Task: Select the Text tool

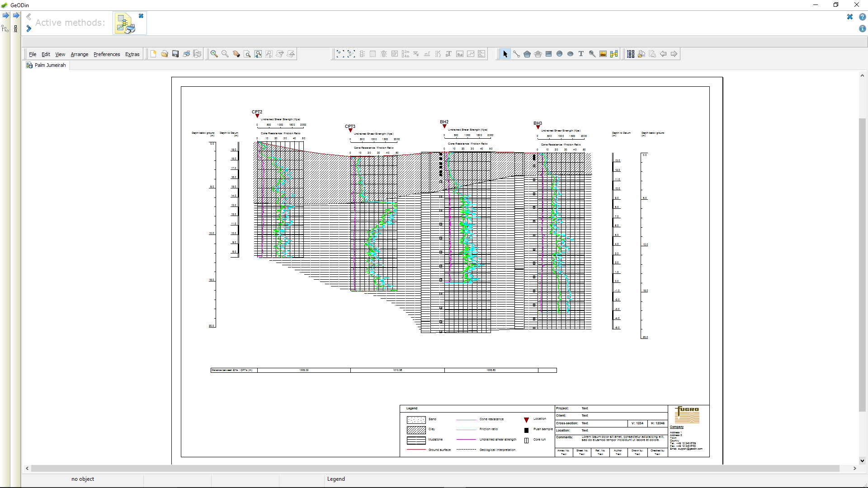Action: [581, 54]
